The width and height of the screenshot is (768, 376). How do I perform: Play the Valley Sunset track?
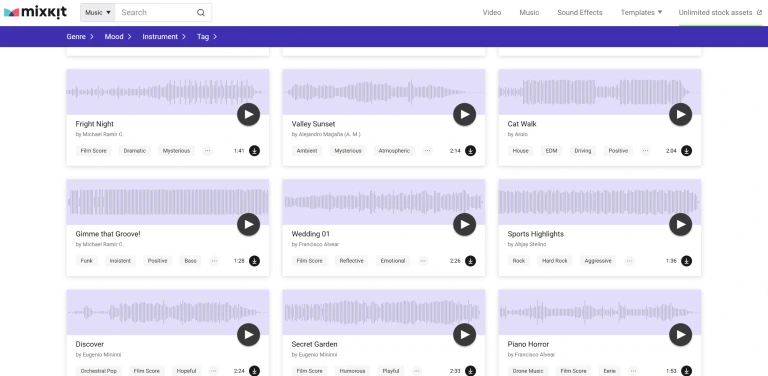[x=464, y=115]
